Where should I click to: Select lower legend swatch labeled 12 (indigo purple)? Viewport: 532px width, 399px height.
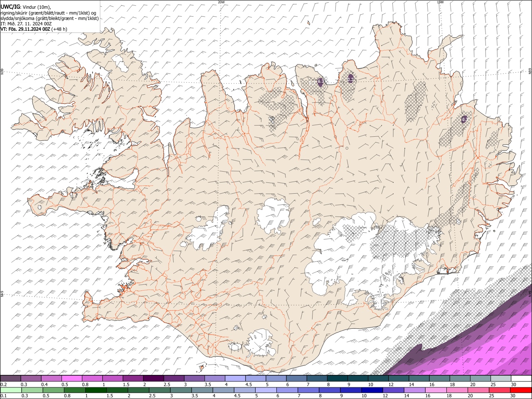click(393, 390)
